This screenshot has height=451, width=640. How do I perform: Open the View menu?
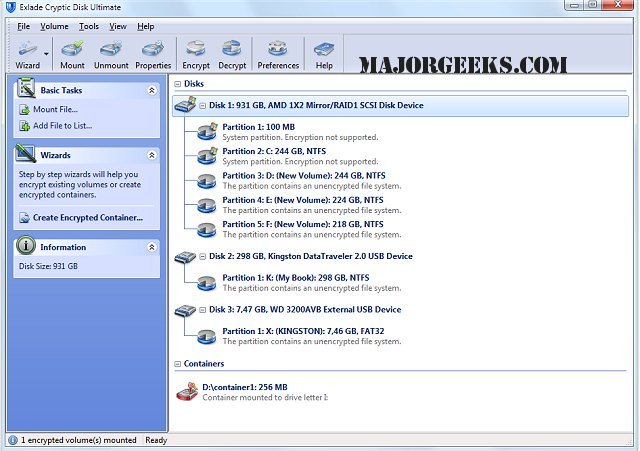click(118, 27)
